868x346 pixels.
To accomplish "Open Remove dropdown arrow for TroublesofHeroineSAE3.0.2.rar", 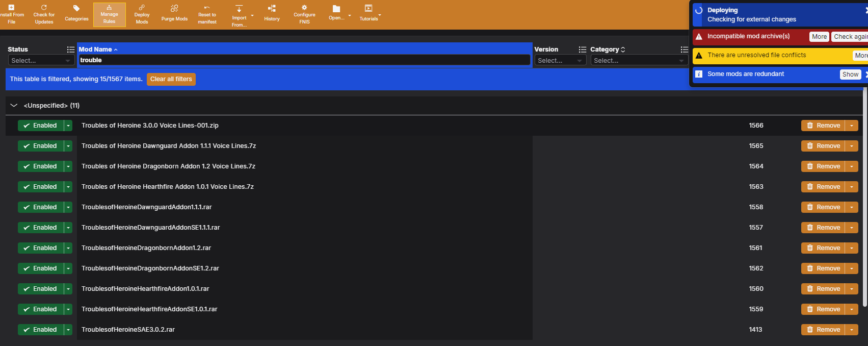I will click(x=852, y=330).
